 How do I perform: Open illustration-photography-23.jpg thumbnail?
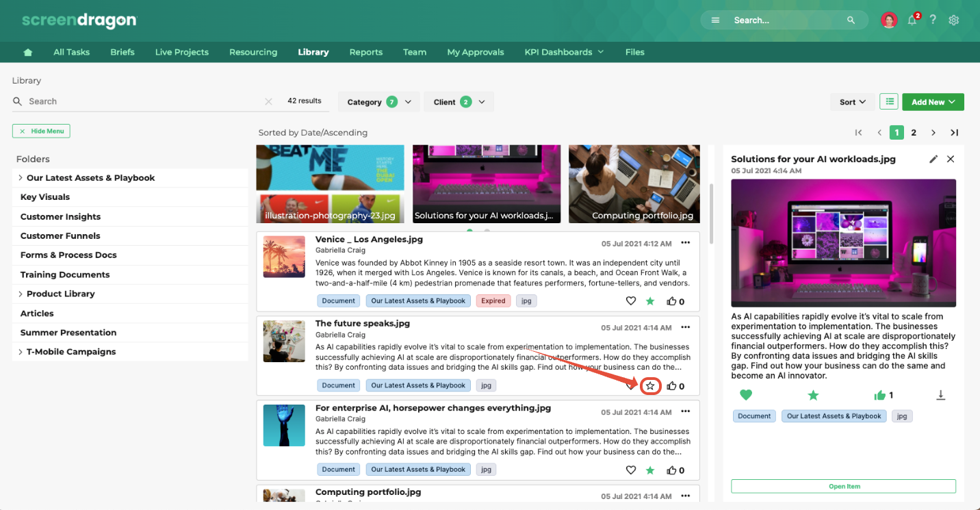pyautogui.click(x=330, y=183)
